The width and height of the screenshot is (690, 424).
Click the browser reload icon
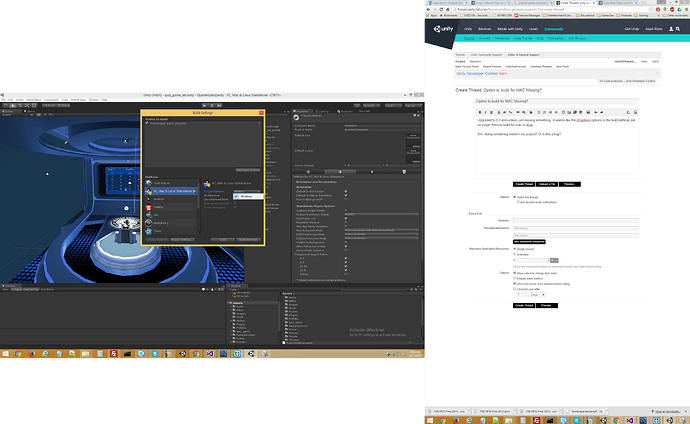pos(441,9)
